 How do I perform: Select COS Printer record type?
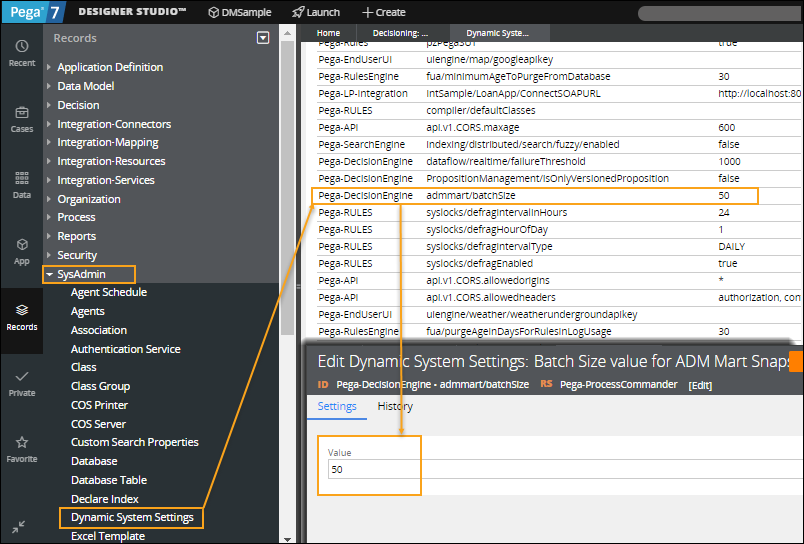[x=99, y=405]
